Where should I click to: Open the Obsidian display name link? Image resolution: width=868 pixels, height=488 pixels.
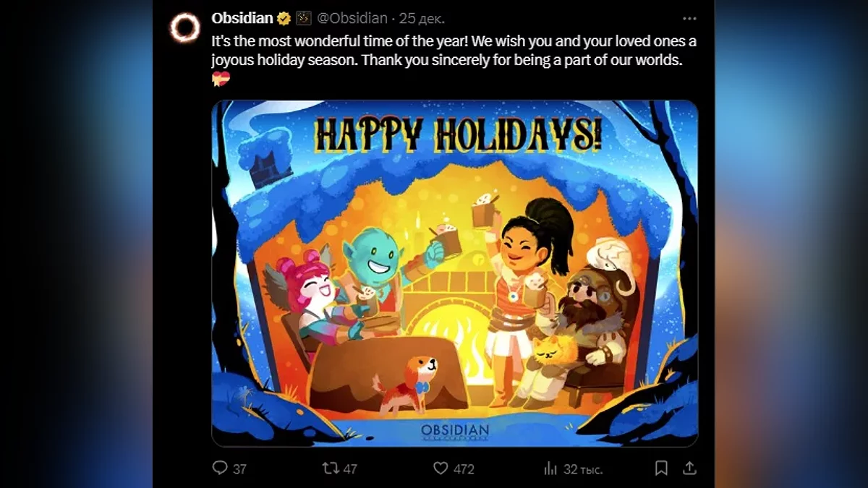pyautogui.click(x=242, y=18)
